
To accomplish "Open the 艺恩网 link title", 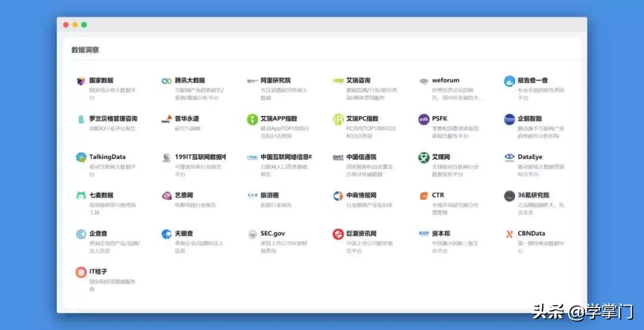I will (184, 195).
